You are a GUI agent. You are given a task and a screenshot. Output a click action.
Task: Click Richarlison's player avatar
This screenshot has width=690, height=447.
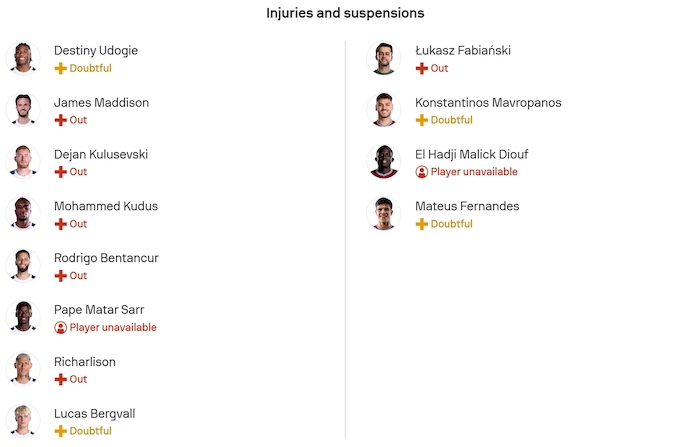22,369
